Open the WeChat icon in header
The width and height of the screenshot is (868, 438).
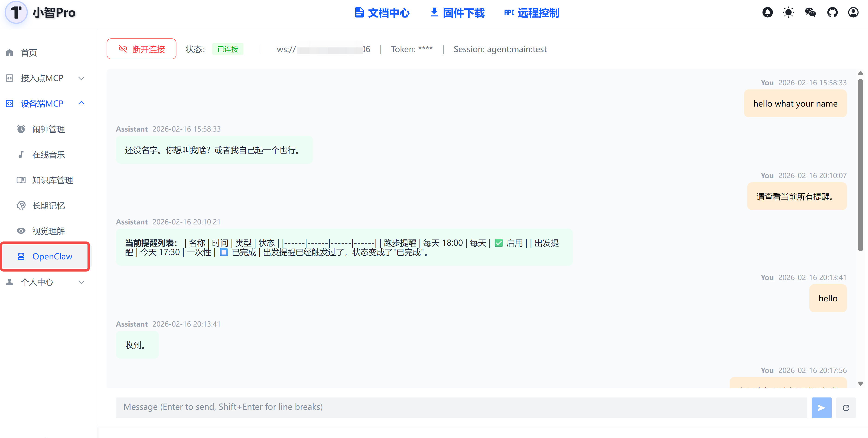(x=810, y=13)
